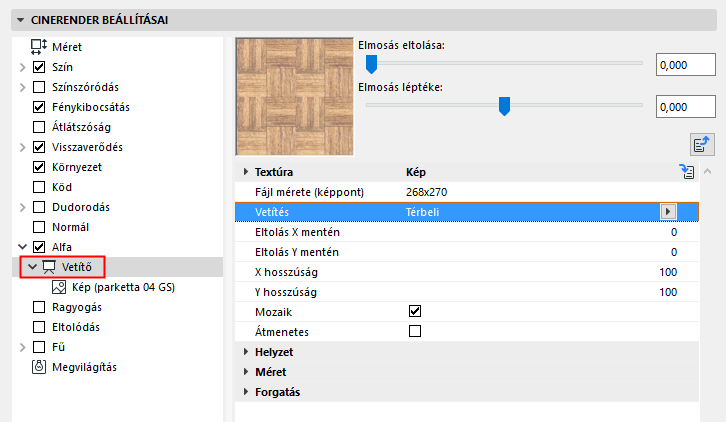The width and height of the screenshot is (726, 422).
Task: Enable the Ragyogás checkbox
Action: coord(39,307)
